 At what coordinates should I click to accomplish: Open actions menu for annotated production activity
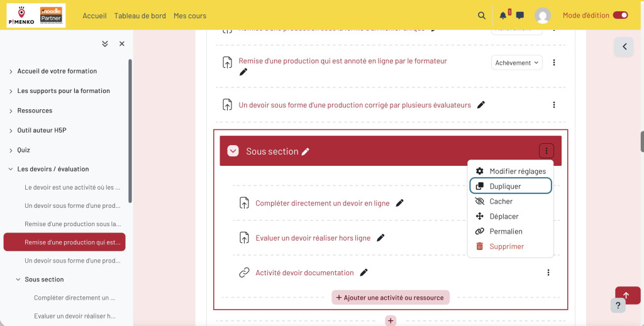point(553,63)
